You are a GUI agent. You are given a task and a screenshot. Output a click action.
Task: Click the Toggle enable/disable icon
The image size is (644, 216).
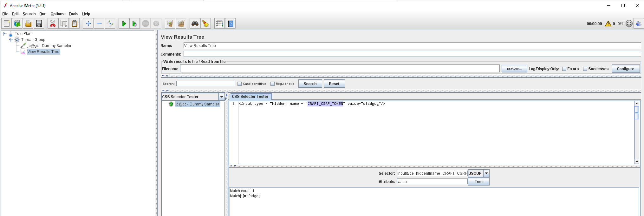[110, 24]
